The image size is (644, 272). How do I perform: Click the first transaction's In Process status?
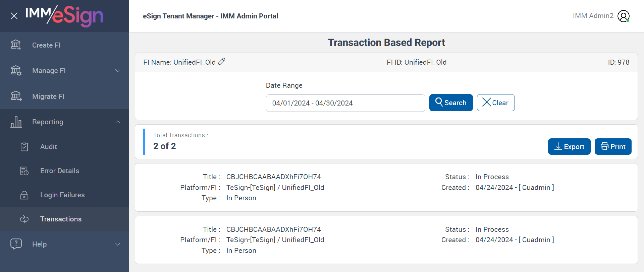pos(492,177)
